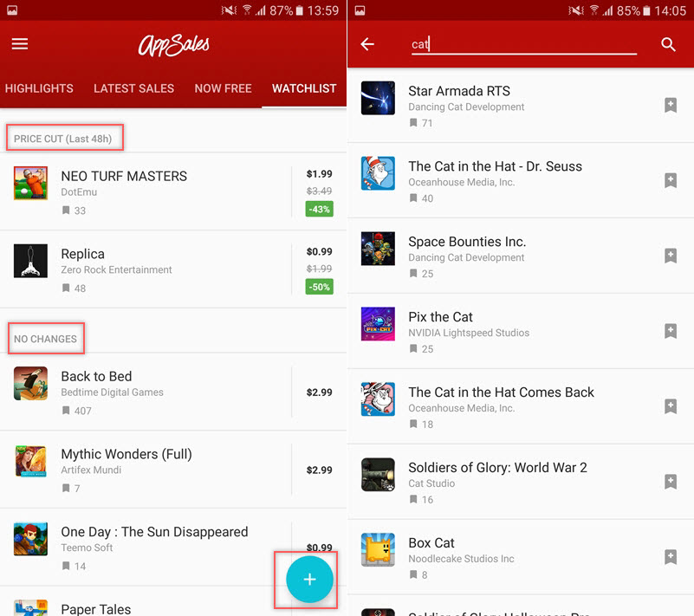
Task: Open the Space Bounties Inc. app icon
Action: pos(378,249)
